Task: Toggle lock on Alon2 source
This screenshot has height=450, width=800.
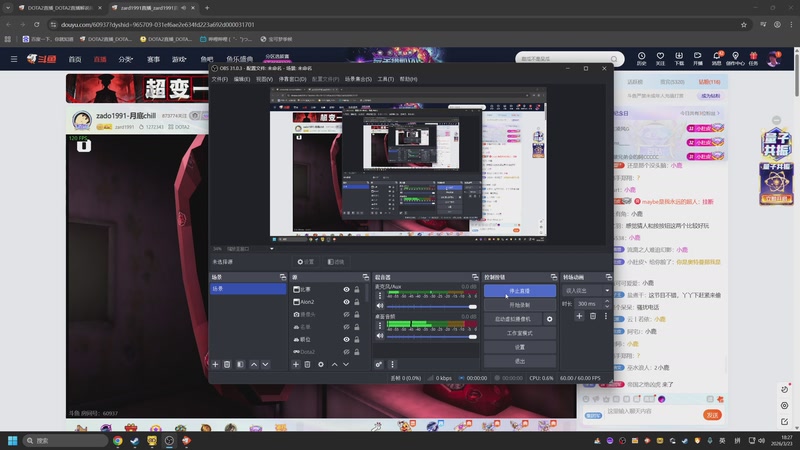Action: coord(357,302)
